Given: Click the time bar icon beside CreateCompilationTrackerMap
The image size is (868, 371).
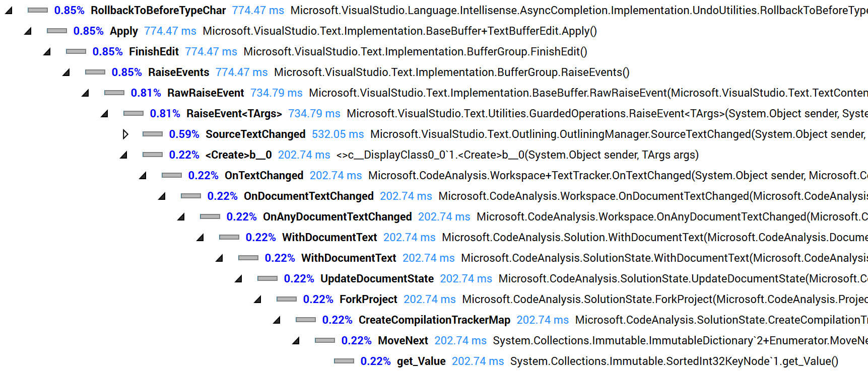Looking at the screenshot, I should tap(306, 320).
